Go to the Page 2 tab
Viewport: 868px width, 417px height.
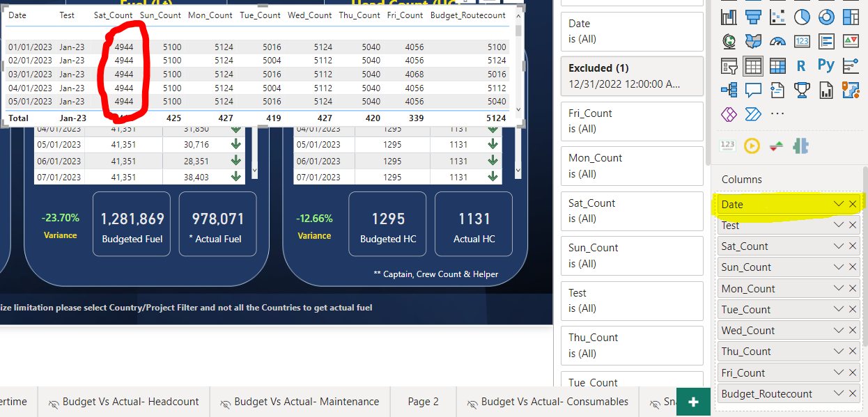(423, 402)
